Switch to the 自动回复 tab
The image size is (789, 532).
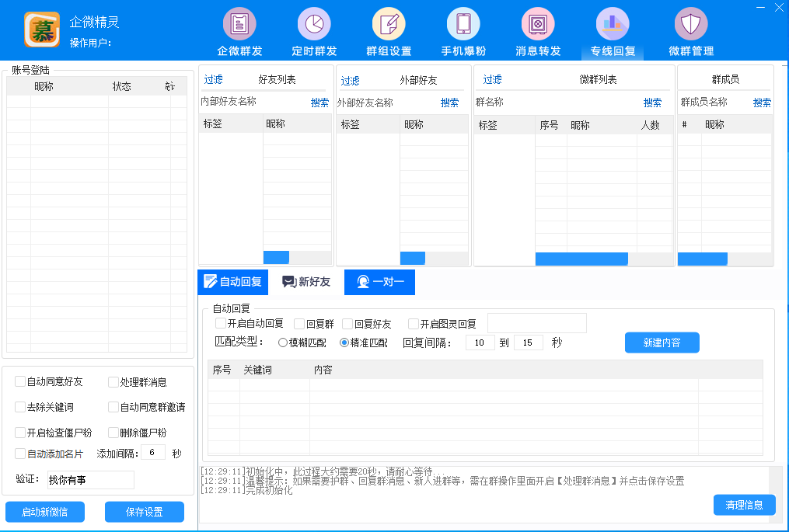click(233, 282)
